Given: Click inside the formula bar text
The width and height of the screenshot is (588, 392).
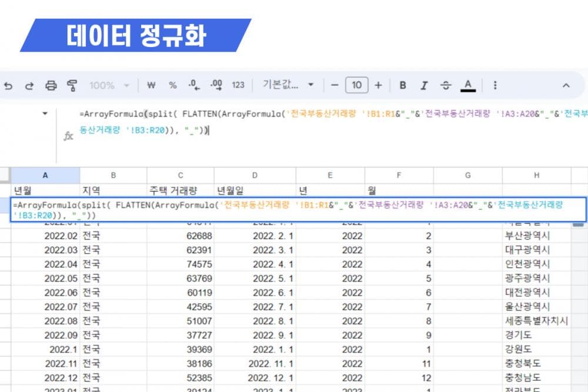Looking at the screenshot, I should [x=333, y=122].
